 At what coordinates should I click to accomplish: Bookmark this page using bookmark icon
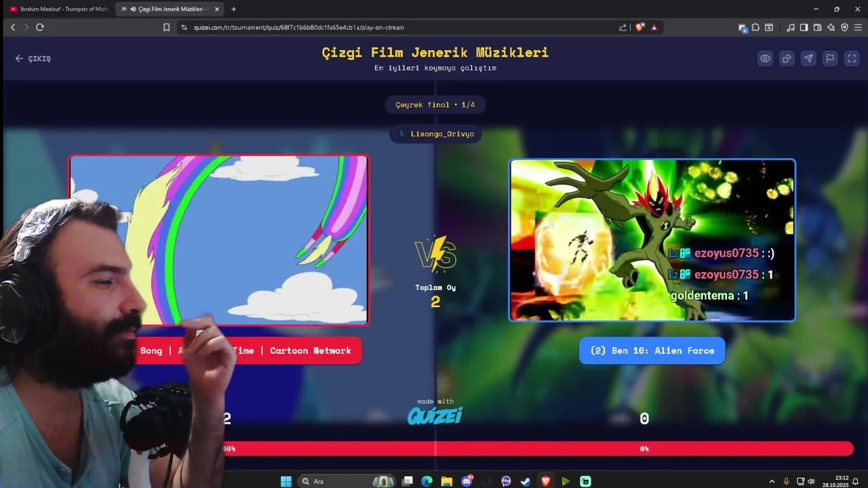pyautogui.click(x=166, y=27)
